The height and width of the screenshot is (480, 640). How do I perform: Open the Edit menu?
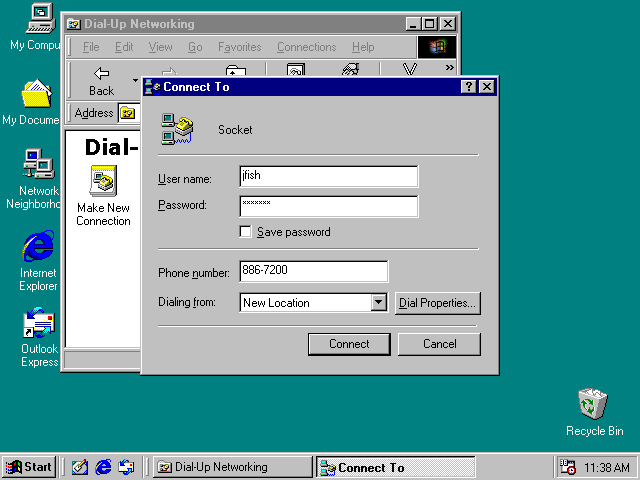[124, 47]
